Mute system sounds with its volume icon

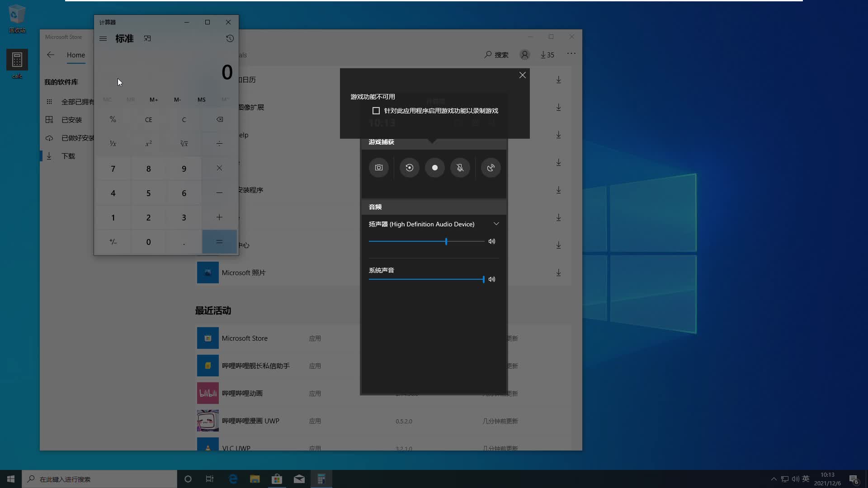coord(492,279)
